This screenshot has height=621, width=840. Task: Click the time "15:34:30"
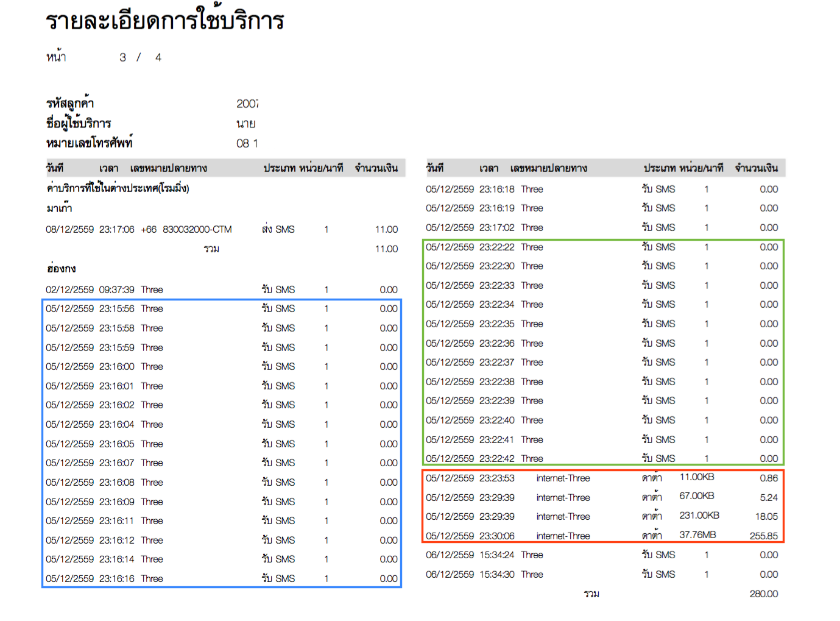497,575
